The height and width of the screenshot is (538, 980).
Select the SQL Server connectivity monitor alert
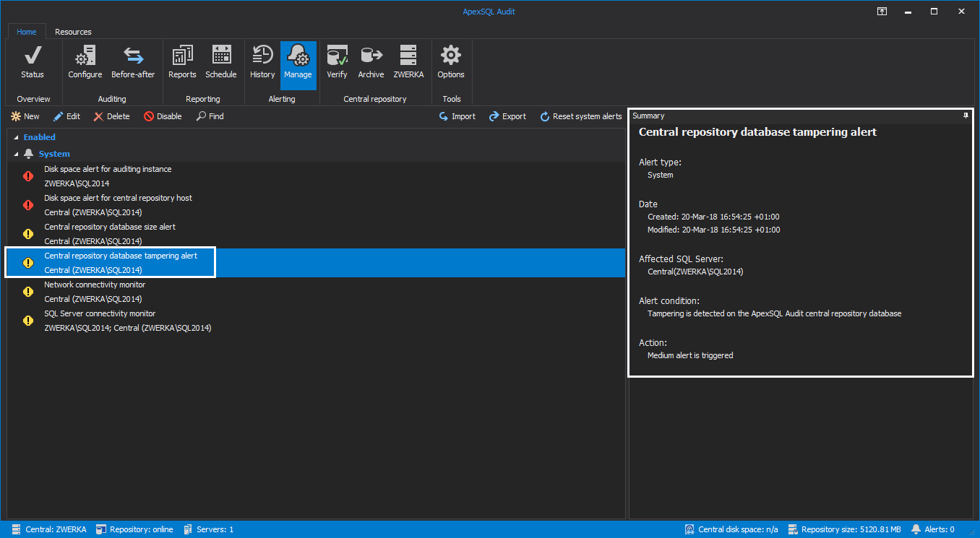coord(315,321)
